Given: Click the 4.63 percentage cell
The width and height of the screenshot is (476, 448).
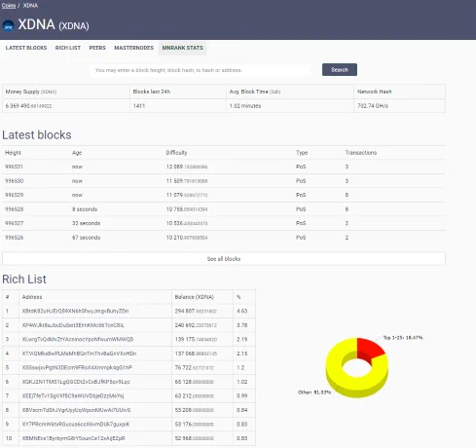Looking at the screenshot, I should tap(244, 311).
